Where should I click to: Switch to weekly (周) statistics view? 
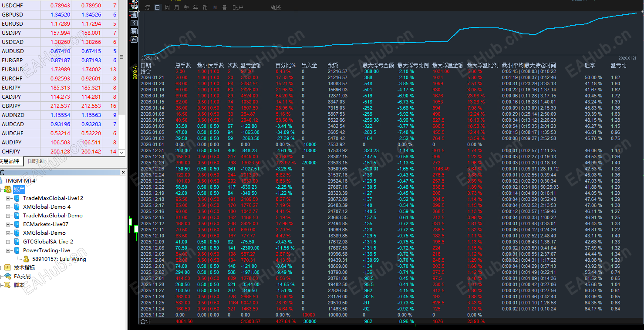167,7
